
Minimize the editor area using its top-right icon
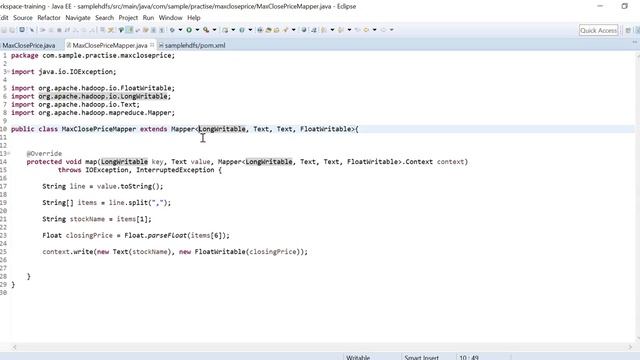[635, 42]
